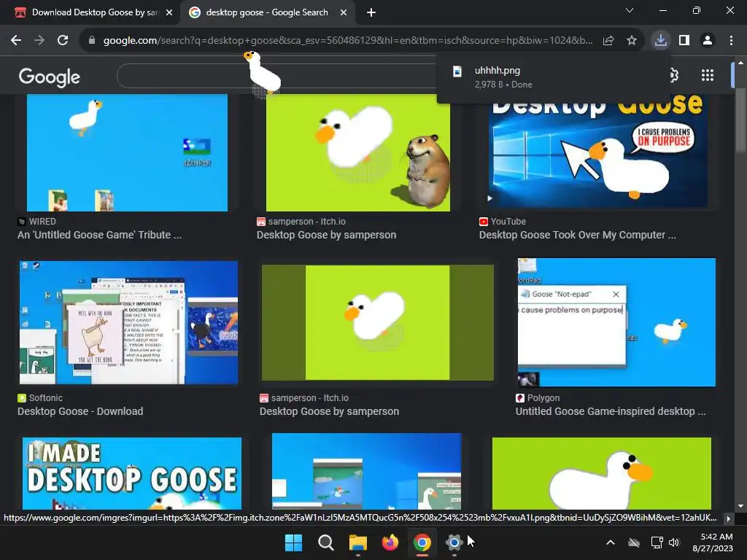Open the WIRED goose thumbnail image

tap(127, 152)
